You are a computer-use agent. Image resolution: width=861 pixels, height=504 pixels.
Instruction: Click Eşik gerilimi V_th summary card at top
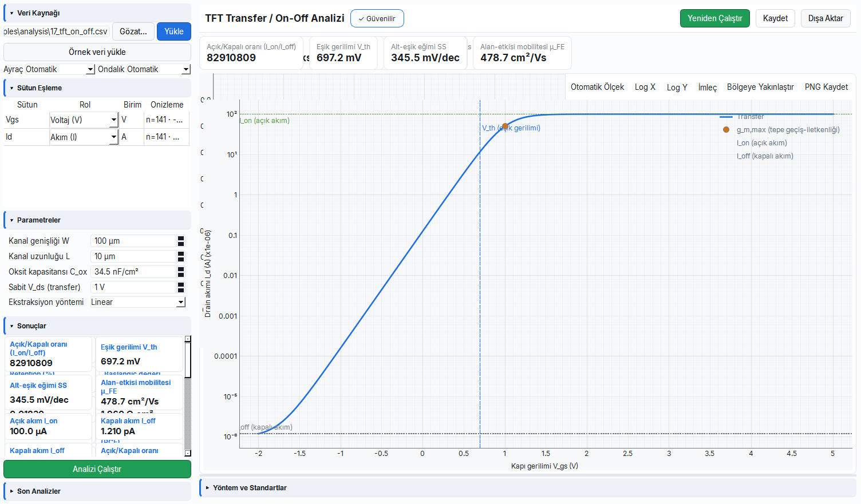(x=343, y=53)
